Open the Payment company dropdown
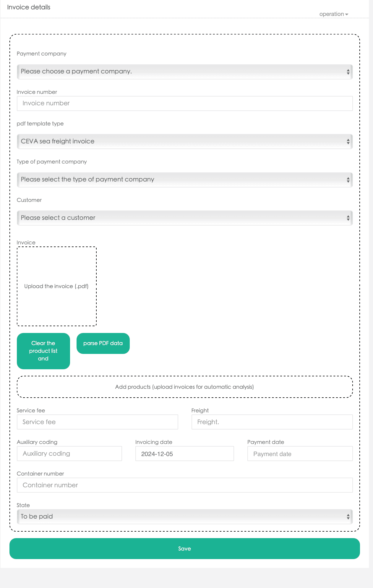 tap(184, 72)
